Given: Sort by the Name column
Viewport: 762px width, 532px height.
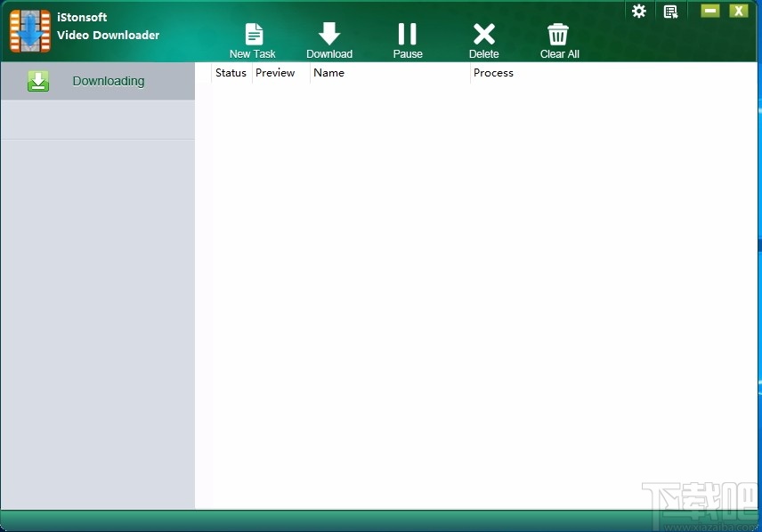Looking at the screenshot, I should 328,73.
